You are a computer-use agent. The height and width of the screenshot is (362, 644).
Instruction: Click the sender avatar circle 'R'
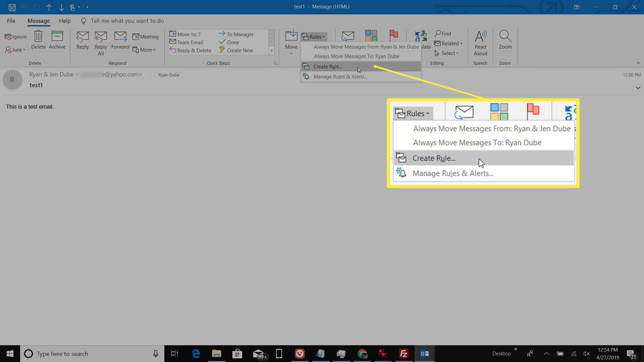pyautogui.click(x=12, y=80)
